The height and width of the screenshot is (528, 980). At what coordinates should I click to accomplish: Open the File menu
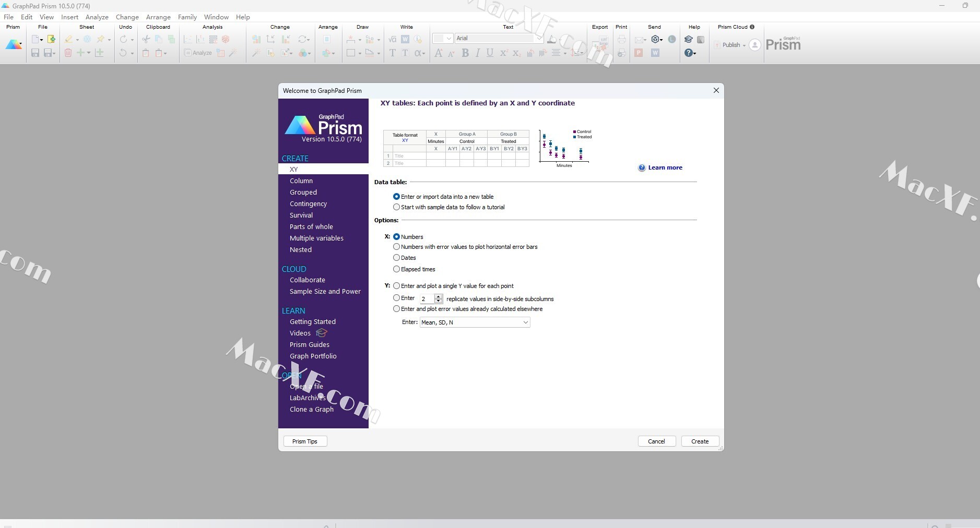[x=9, y=17]
